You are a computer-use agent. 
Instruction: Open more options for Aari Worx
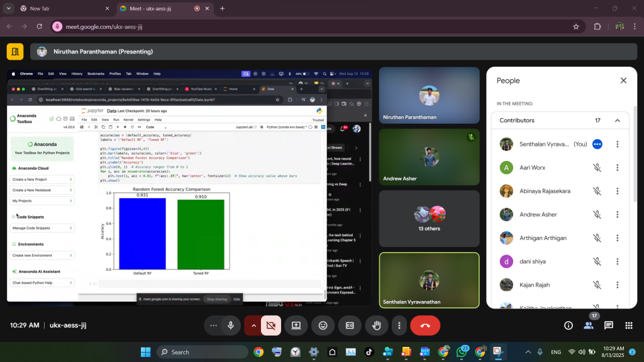[x=617, y=168]
